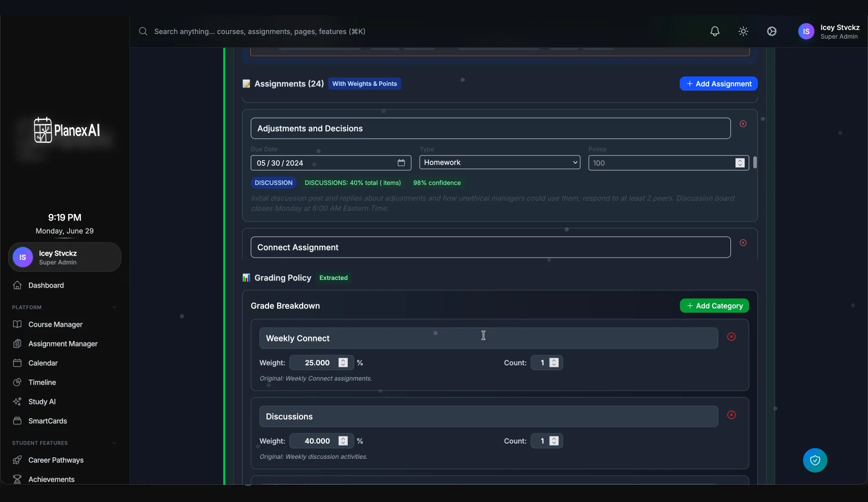This screenshot has width=868, height=502.
Task: Click the Grading Policy chart icon
Action: [x=246, y=278]
